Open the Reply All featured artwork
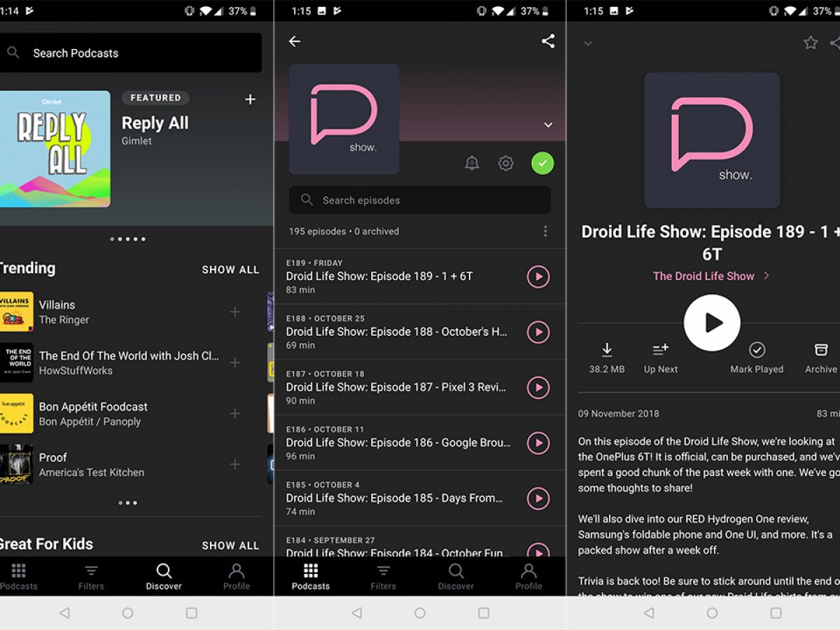 click(x=55, y=148)
